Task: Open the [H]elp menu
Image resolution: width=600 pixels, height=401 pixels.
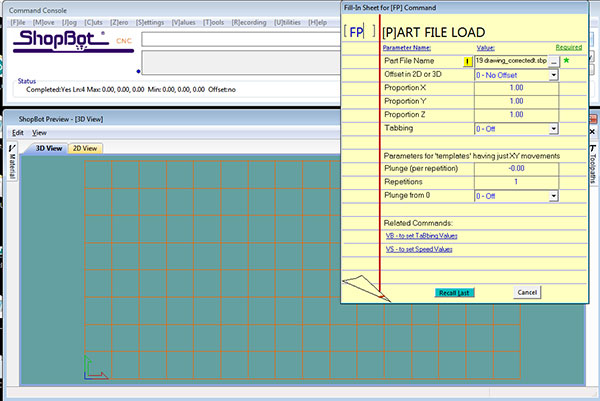Action: click(x=317, y=23)
